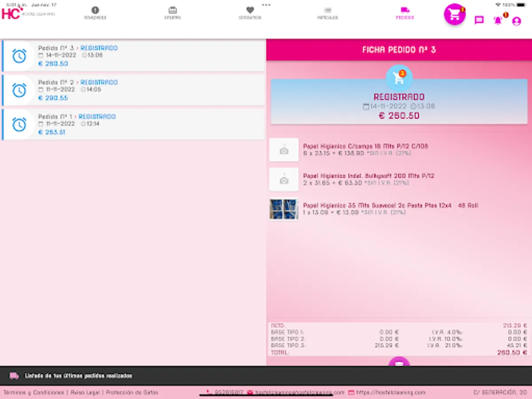
Task: Open the https://hostelcleaning.com link
Action: pyautogui.click(x=391, y=392)
